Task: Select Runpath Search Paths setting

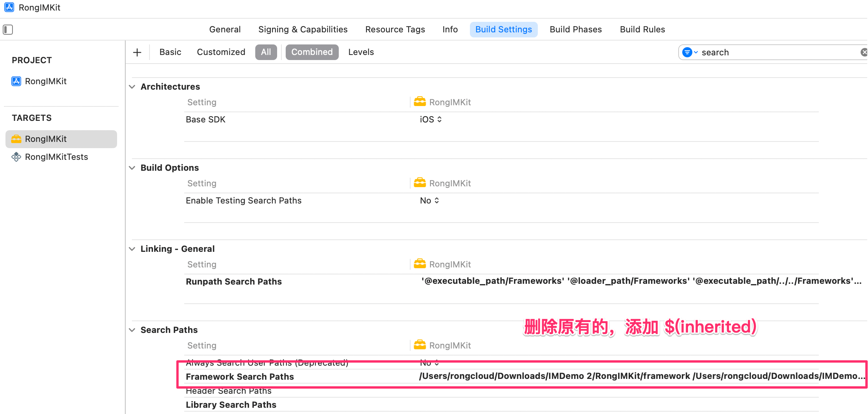Action: [x=234, y=282]
